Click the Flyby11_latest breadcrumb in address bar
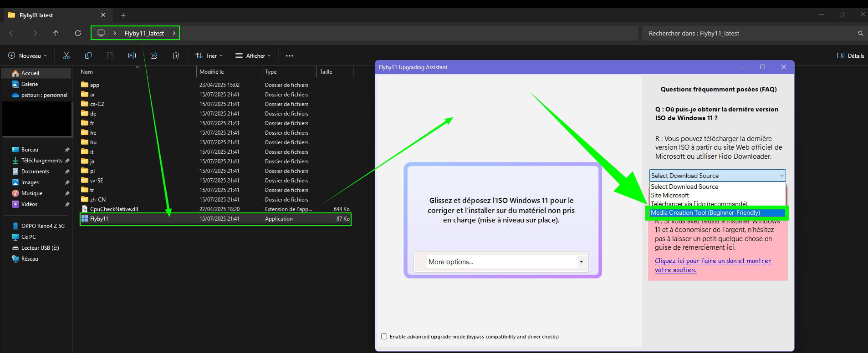This screenshot has height=353, width=868. [x=144, y=33]
